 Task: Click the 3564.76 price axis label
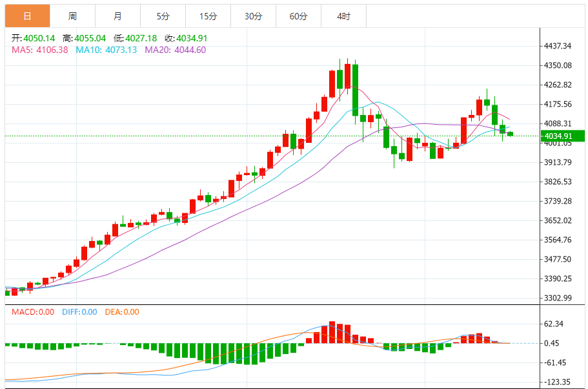click(x=558, y=240)
